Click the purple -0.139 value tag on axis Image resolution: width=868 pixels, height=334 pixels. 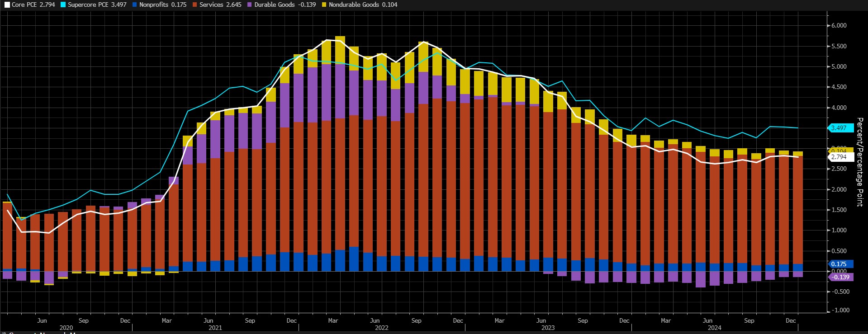coord(840,277)
